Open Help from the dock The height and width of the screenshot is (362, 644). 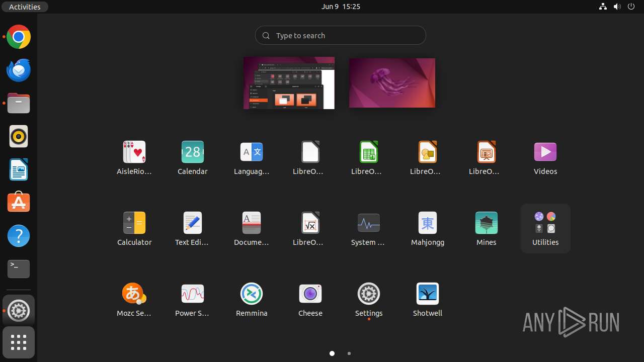(x=19, y=236)
